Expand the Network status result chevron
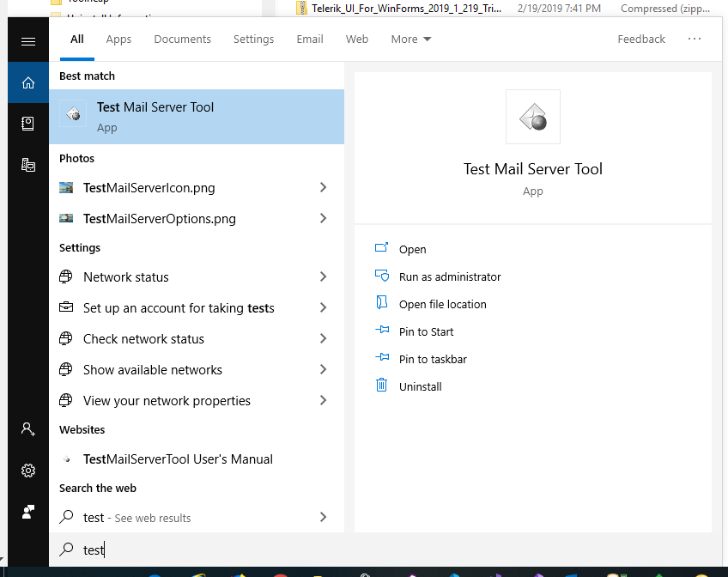Viewport: 728px width, 577px height. pos(323,277)
